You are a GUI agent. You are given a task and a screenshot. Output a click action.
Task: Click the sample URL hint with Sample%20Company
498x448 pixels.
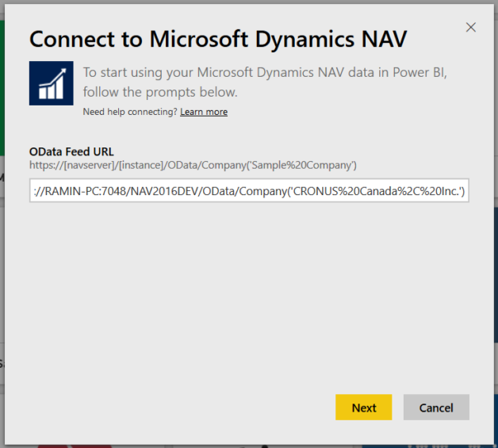coord(193,165)
